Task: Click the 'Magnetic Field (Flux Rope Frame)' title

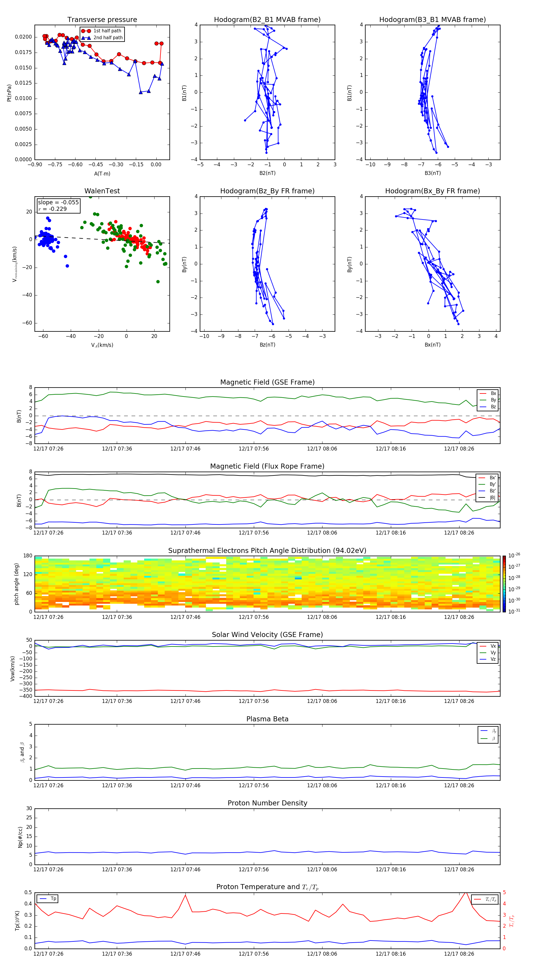Action: tap(267, 467)
